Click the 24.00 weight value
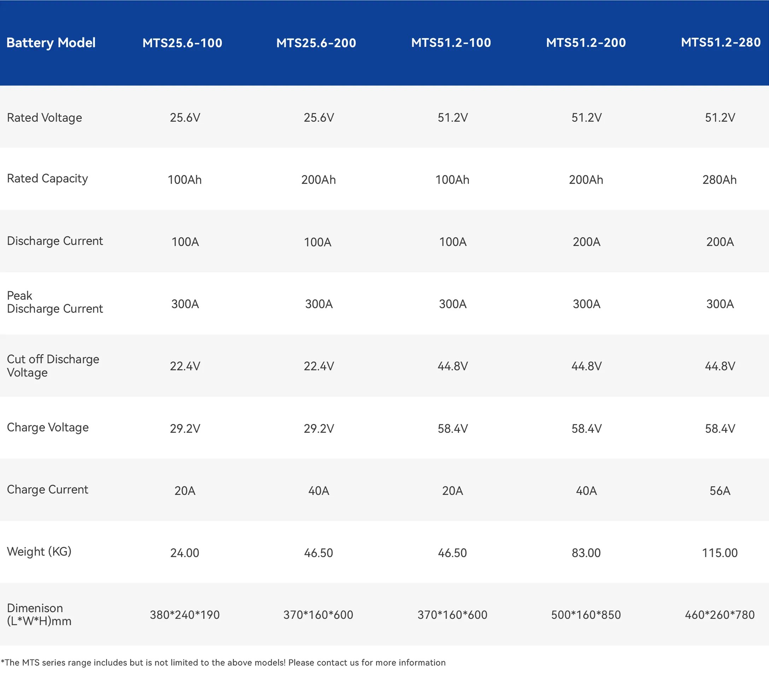769x700 pixels. (184, 553)
